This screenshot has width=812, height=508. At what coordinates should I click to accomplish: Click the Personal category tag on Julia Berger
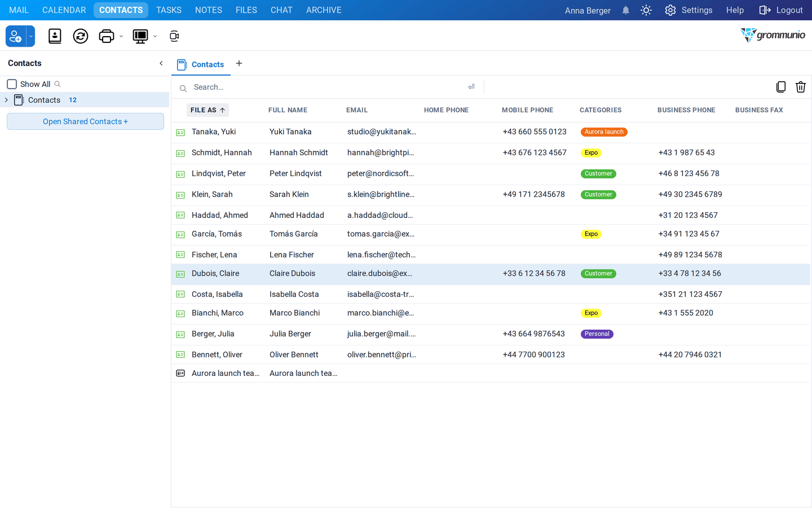click(597, 334)
